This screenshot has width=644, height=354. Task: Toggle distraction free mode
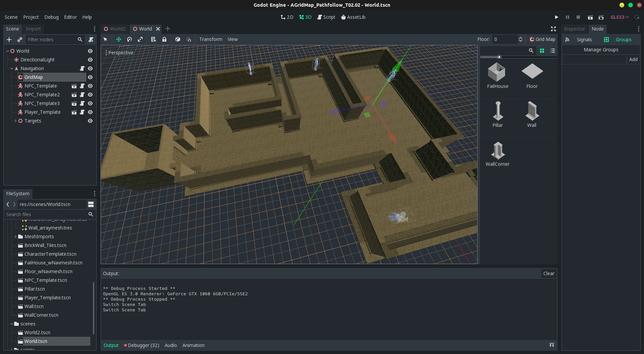tap(553, 29)
